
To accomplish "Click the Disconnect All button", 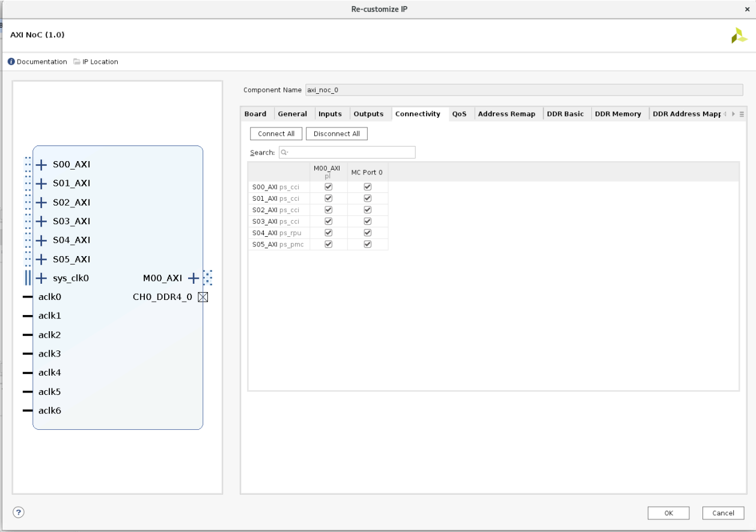I will (x=337, y=133).
